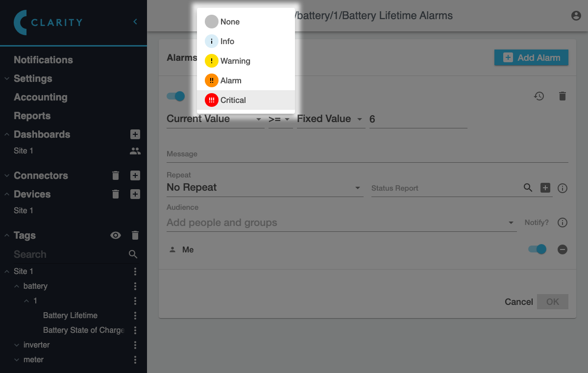Open the No Repeat dropdown
The image size is (588, 373).
click(x=265, y=188)
